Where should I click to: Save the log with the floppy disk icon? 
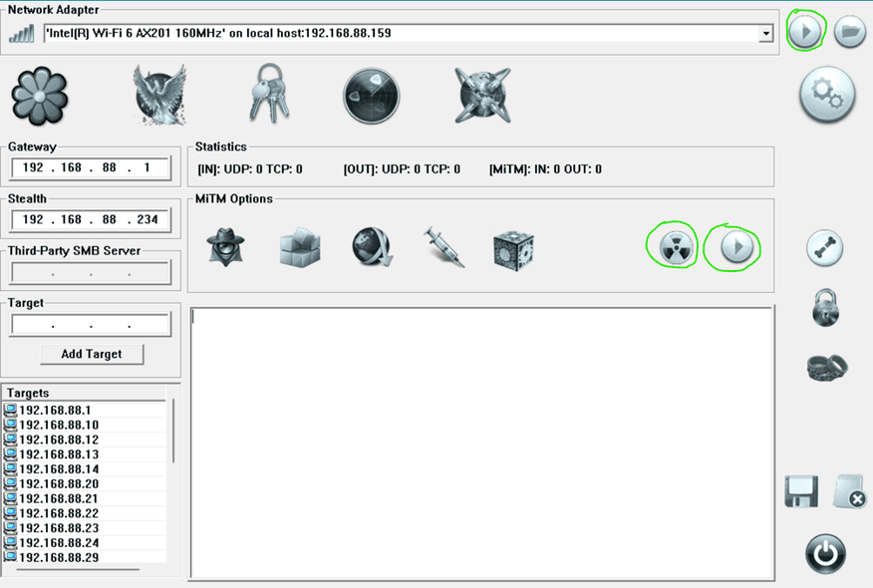[x=801, y=491]
